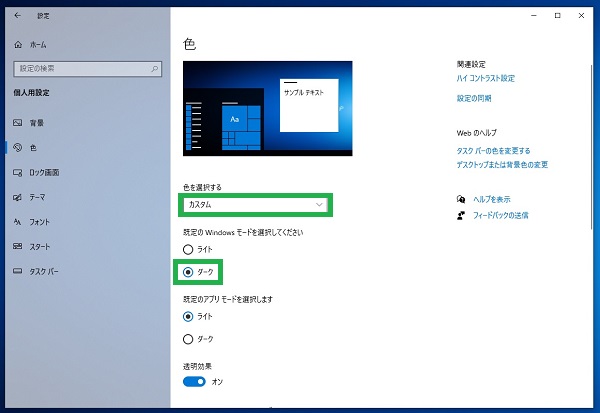Click the ロック画面 lock screen icon
This screenshot has width=600, height=413.
[17, 173]
